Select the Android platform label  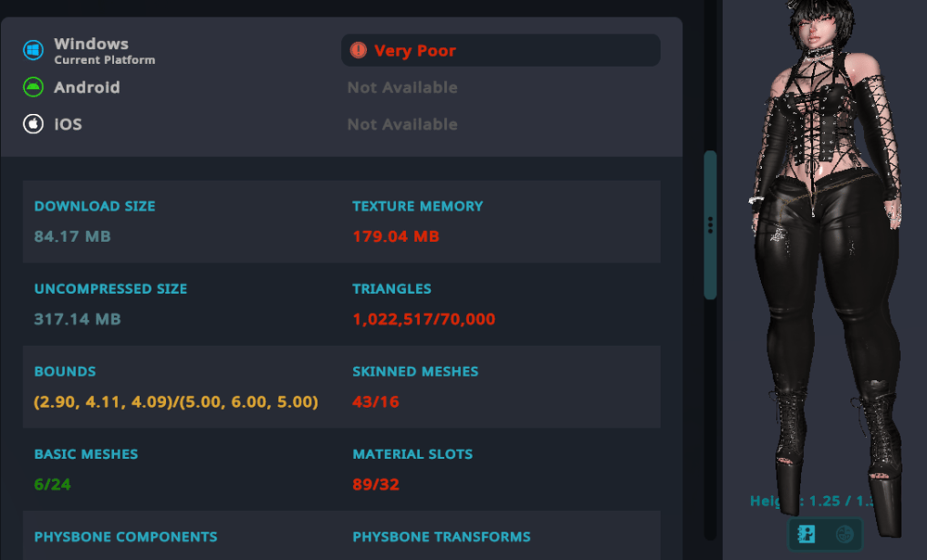(x=86, y=87)
